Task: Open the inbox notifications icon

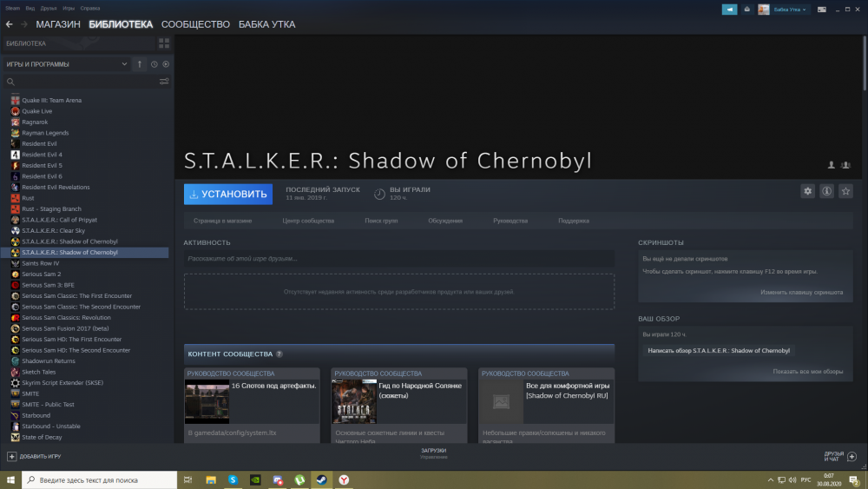Action: pos(746,10)
